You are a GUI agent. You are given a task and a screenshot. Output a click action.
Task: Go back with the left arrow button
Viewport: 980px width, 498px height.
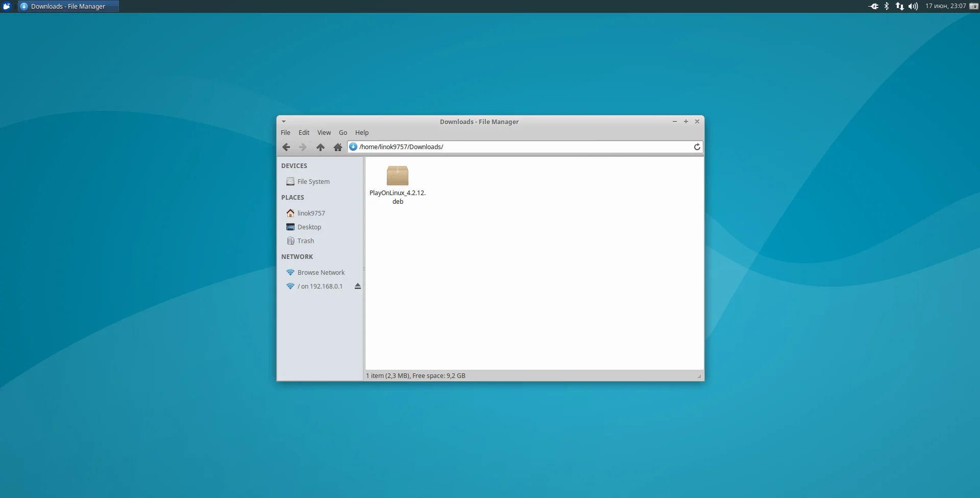click(x=286, y=147)
